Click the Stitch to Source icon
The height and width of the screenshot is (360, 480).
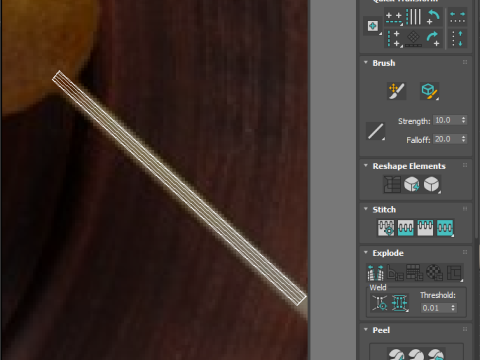[425, 228]
